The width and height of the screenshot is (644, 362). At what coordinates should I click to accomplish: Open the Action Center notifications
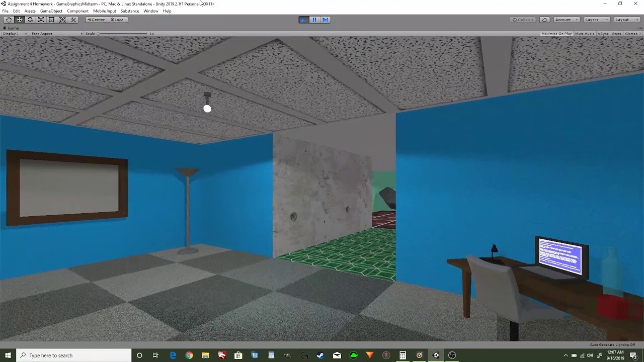point(634,355)
